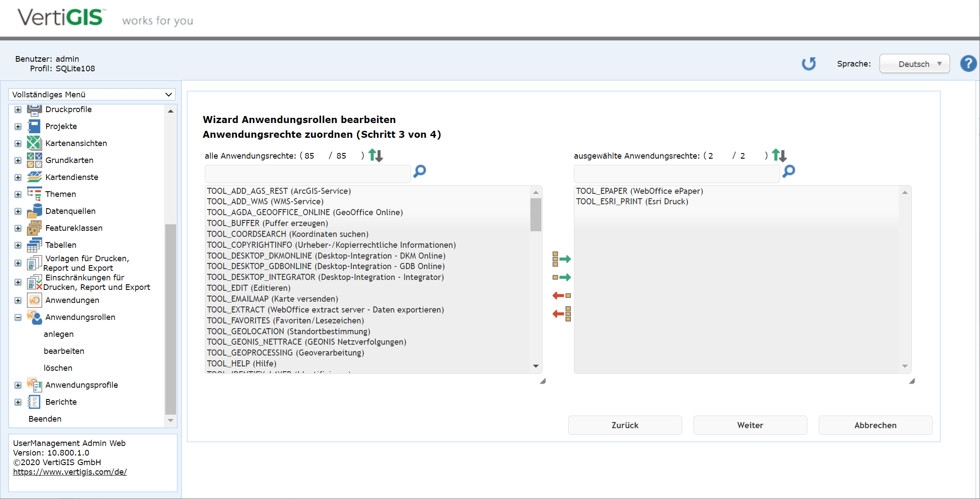
Task: Expand the Themen tree node
Action: pos(18,194)
